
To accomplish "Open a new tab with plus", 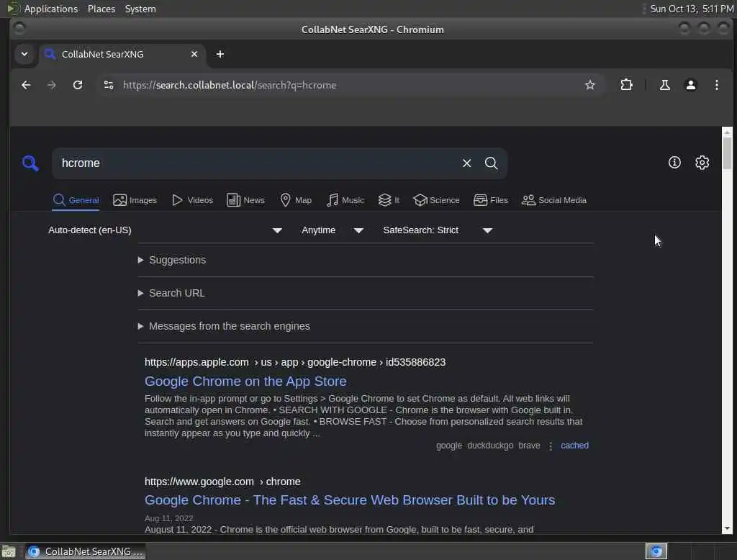I will [x=220, y=54].
